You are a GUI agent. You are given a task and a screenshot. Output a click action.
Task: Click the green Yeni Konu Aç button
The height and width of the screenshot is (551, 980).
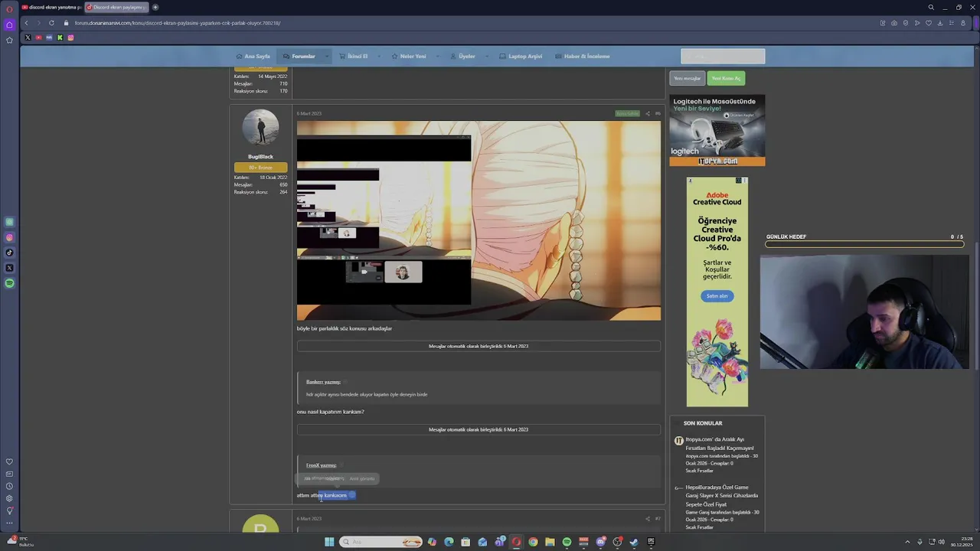(726, 78)
